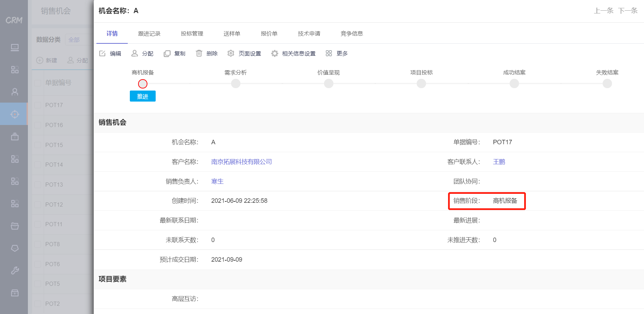Viewport: 644px width, 314px height.
Task: Collapse the 项目要素 section header
Action: 112,279
